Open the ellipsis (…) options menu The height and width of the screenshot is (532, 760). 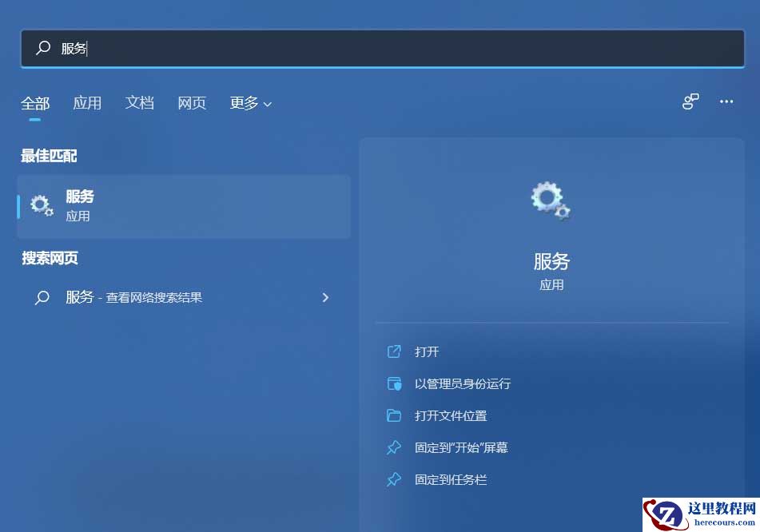[x=726, y=101]
